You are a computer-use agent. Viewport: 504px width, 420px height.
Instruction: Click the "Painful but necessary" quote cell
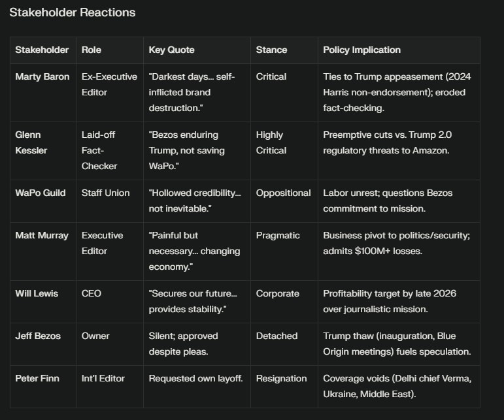(x=194, y=251)
